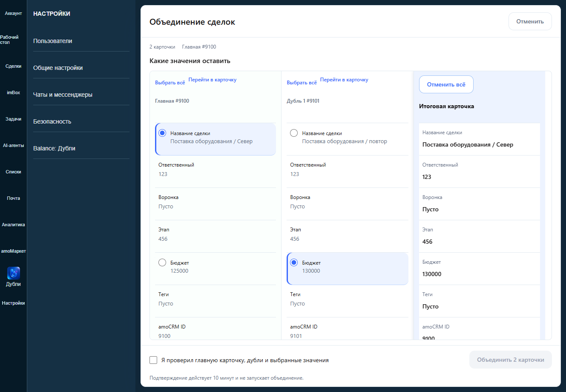The width and height of the screenshot is (566, 392).
Task: Open the Дубли app icon in sidebar
Action: coord(13,273)
